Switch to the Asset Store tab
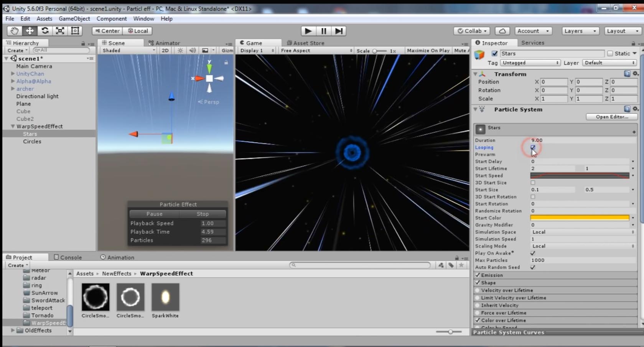This screenshot has height=347, width=644. point(305,43)
